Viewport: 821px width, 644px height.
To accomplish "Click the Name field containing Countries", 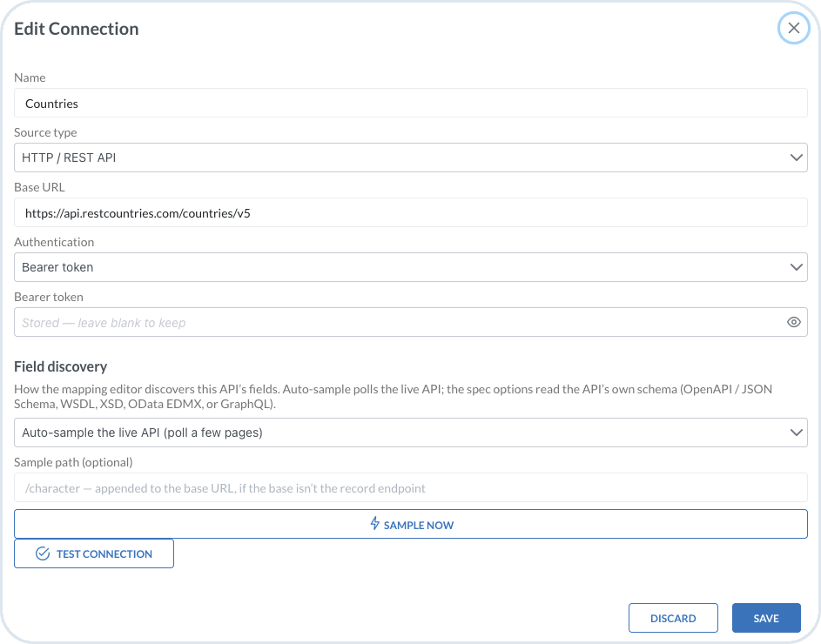I will pyautogui.click(x=411, y=104).
